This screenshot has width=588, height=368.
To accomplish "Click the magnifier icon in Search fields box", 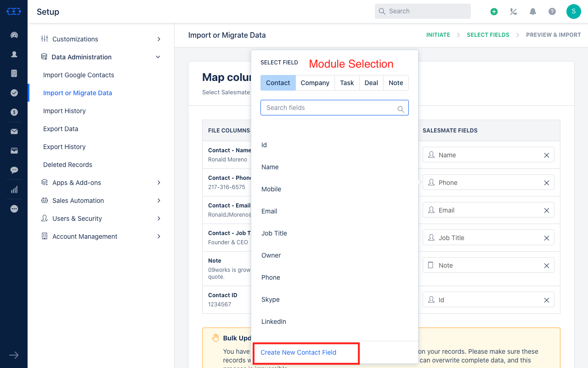I will (401, 109).
